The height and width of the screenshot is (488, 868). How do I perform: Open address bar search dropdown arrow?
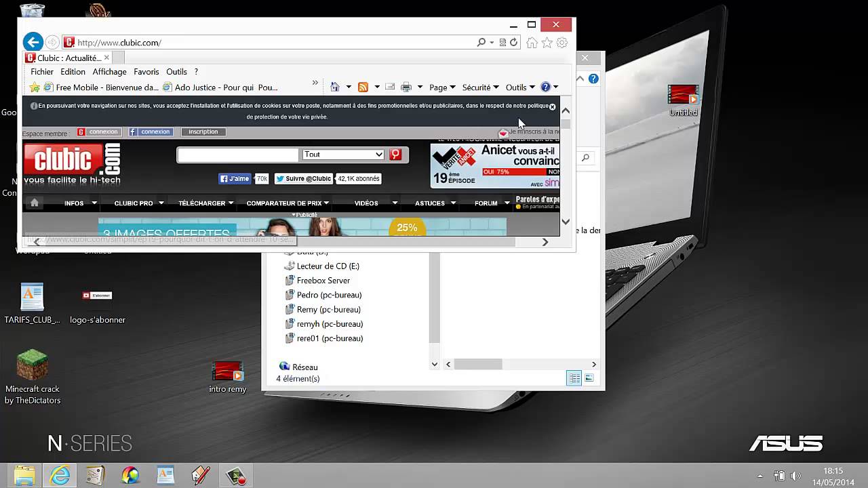click(x=492, y=43)
